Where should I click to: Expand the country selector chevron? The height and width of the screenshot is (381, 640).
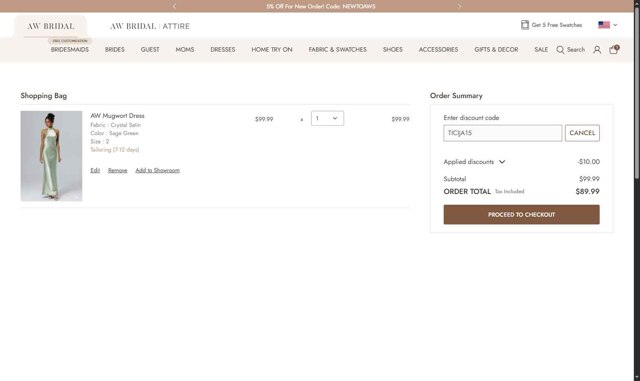point(615,25)
